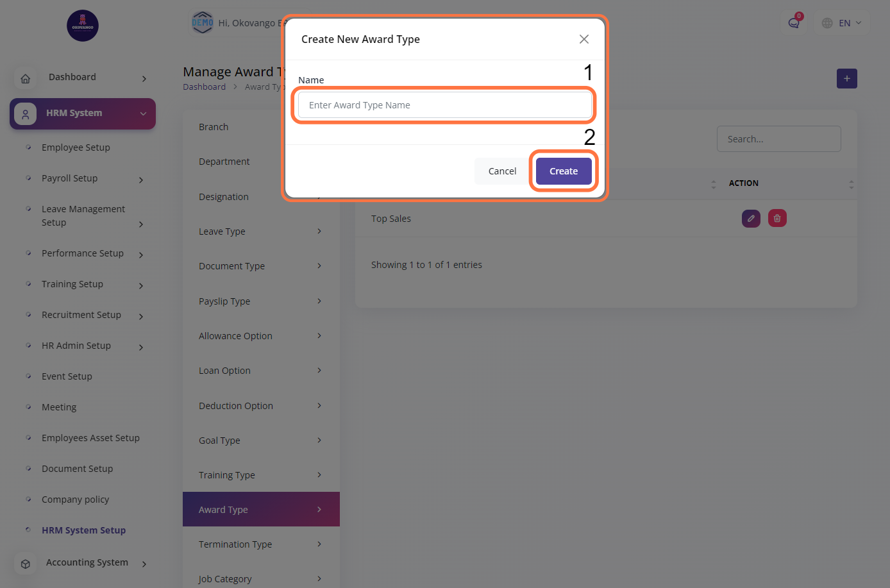The width and height of the screenshot is (890, 588).
Task: Click the Enter Award Type Name field
Action: pyautogui.click(x=444, y=105)
